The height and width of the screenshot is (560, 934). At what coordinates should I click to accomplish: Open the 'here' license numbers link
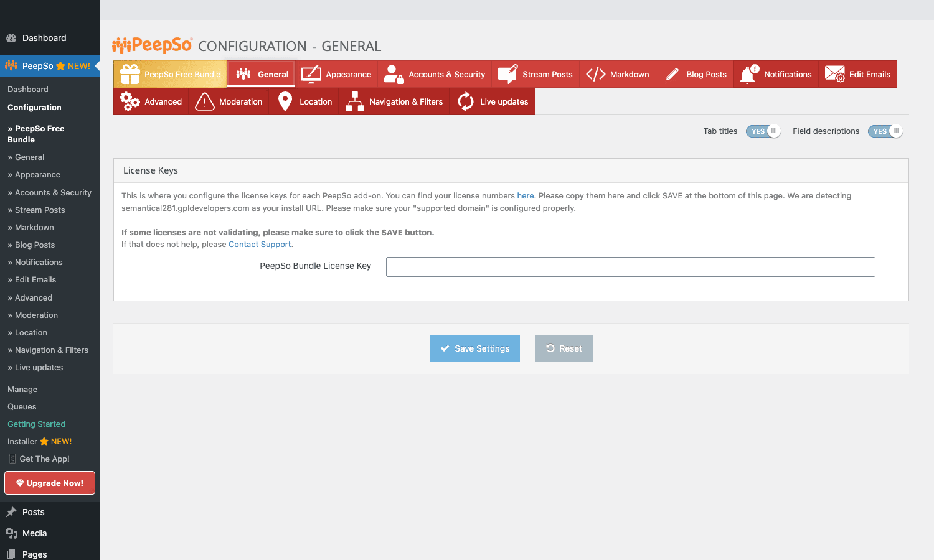point(526,195)
